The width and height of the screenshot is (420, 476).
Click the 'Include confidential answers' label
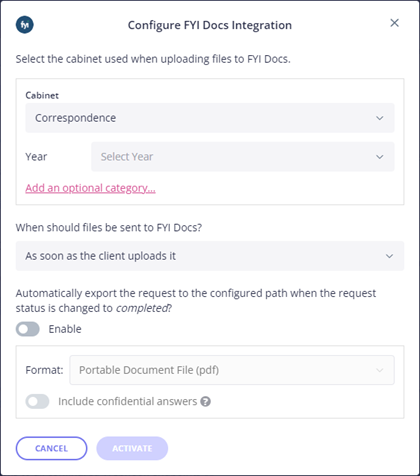(x=128, y=401)
